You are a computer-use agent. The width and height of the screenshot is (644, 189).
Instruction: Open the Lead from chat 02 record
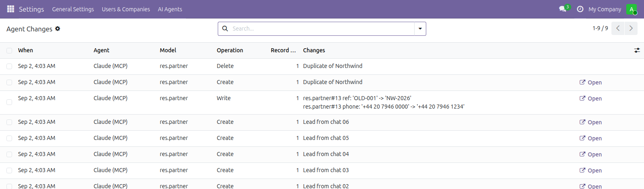coord(590,186)
